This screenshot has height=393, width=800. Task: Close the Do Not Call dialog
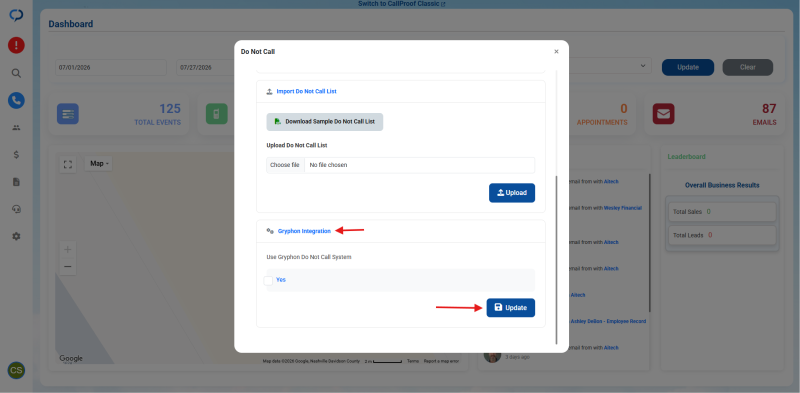[556, 52]
